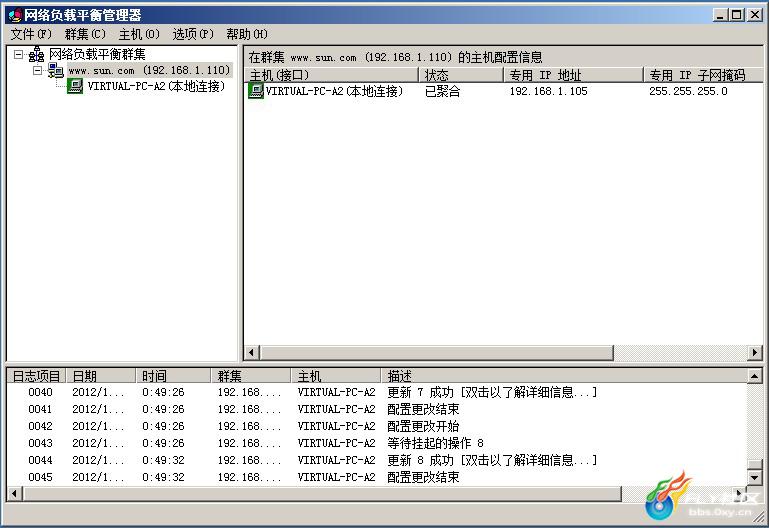Click host list scrollbar left arrow
The image size is (769, 528).
252,352
